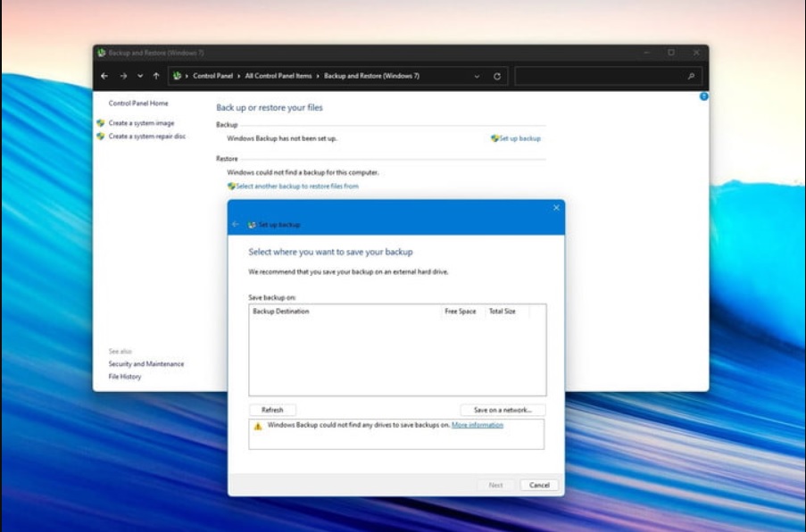Open recent locations chevron next to forward arrow
The width and height of the screenshot is (806, 532).
pyautogui.click(x=140, y=76)
